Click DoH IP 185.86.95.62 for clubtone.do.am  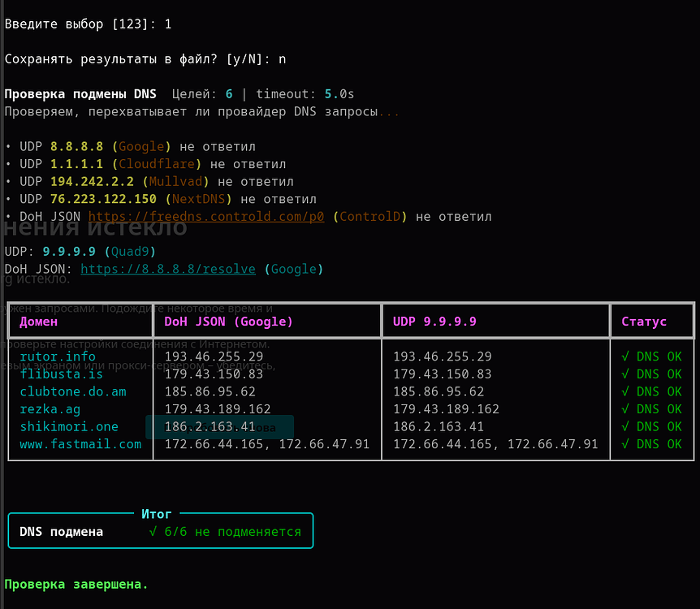point(210,391)
